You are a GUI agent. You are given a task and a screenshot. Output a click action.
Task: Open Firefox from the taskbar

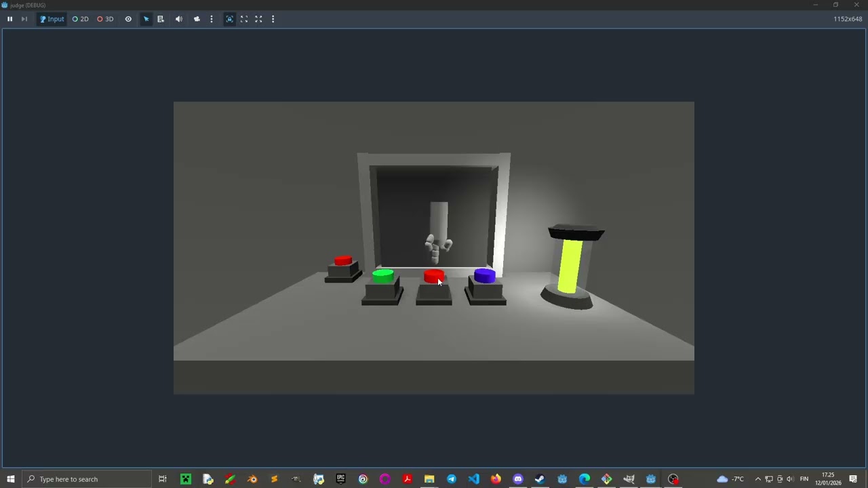[496, 479]
